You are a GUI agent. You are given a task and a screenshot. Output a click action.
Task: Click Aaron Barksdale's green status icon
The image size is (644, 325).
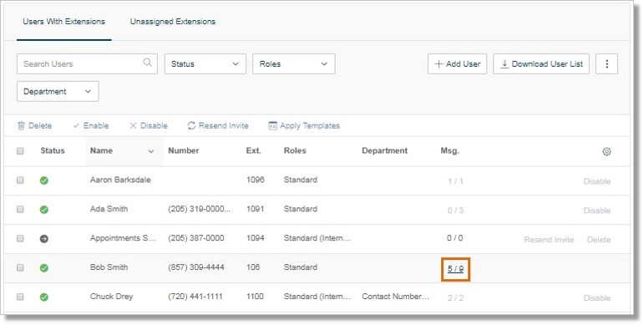tap(44, 180)
